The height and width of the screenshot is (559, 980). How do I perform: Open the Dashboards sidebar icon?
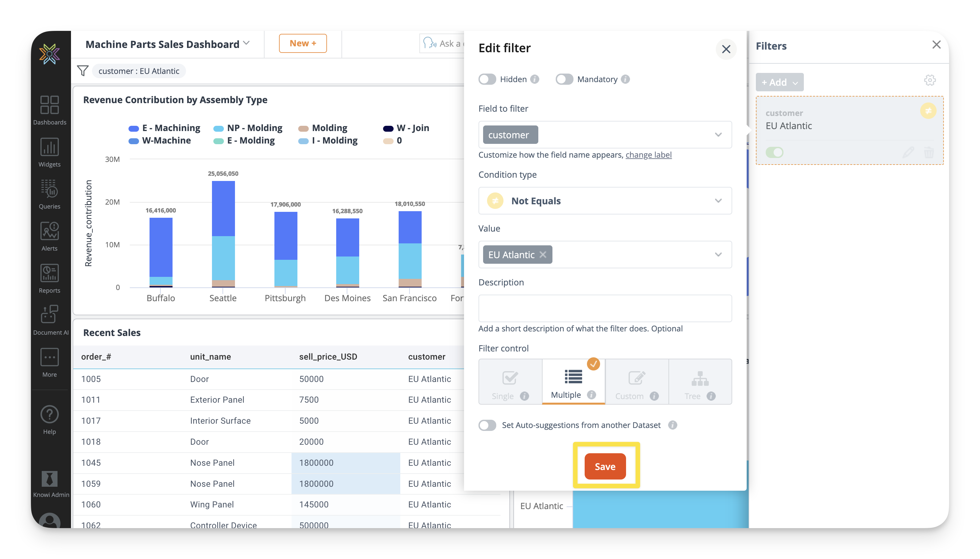click(50, 105)
